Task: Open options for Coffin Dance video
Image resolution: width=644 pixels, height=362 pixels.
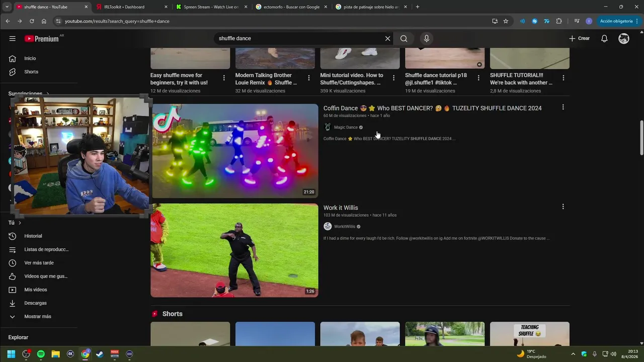Action: click(563, 107)
